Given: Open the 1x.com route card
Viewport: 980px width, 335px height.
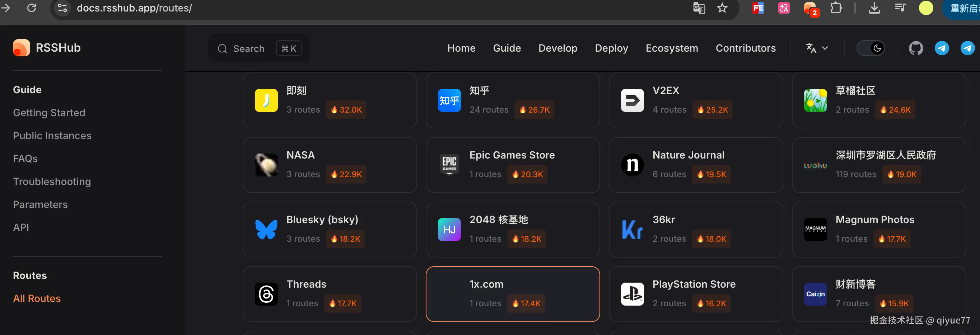Looking at the screenshot, I should pos(513,294).
